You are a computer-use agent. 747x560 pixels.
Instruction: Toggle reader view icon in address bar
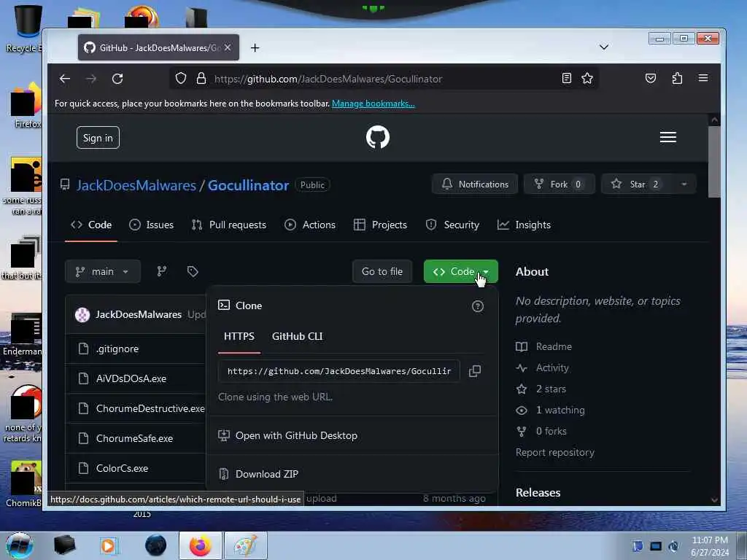[566, 78]
